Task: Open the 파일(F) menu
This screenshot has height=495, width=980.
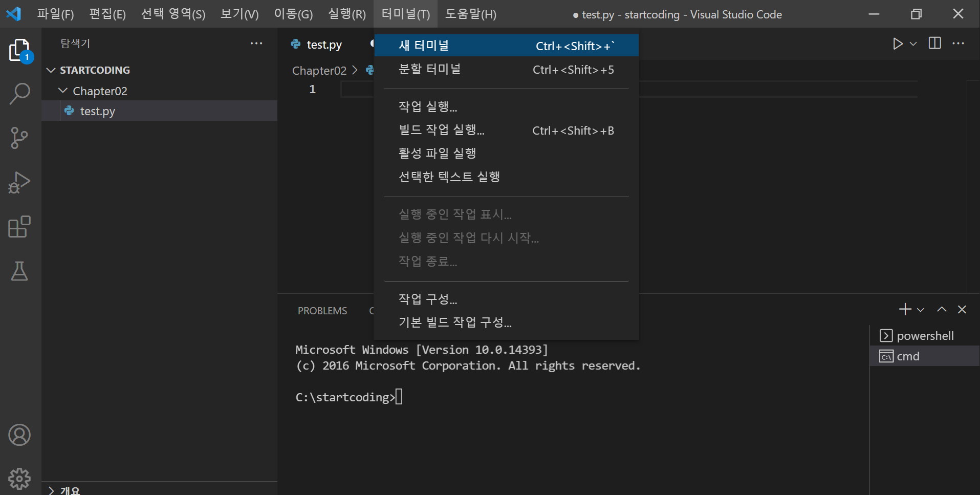Action: pos(55,14)
